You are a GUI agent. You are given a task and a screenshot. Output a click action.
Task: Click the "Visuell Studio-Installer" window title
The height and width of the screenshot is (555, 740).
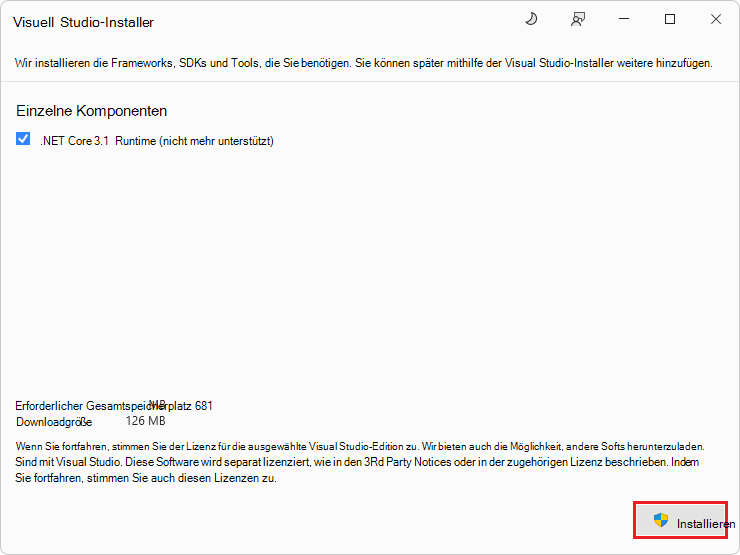click(x=83, y=22)
